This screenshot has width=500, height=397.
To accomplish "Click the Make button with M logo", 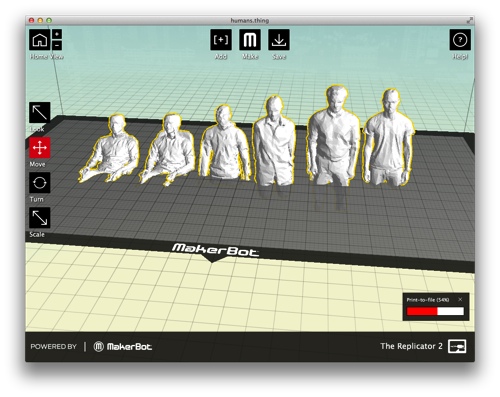I will (x=250, y=40).
